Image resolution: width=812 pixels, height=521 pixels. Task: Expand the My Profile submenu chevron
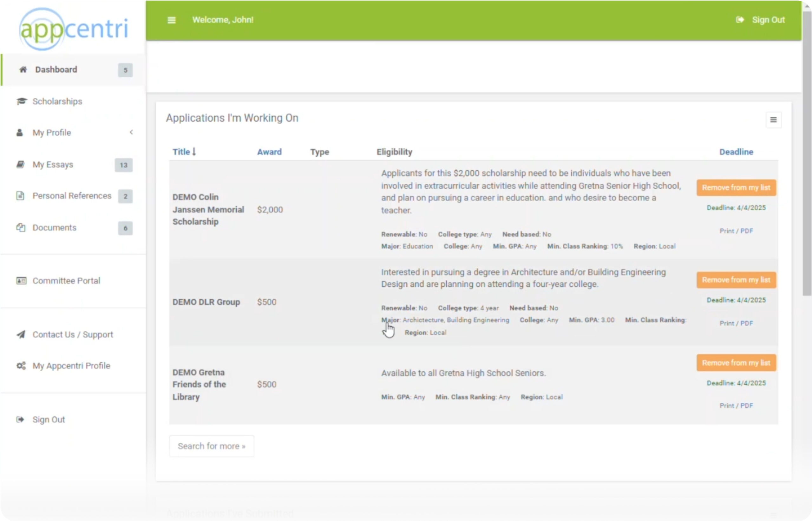point(131,132)
